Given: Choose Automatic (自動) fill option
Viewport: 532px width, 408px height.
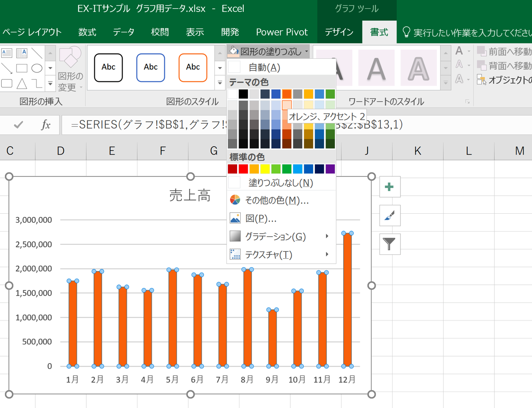Looking at the screenshot, I should point(281,68).
